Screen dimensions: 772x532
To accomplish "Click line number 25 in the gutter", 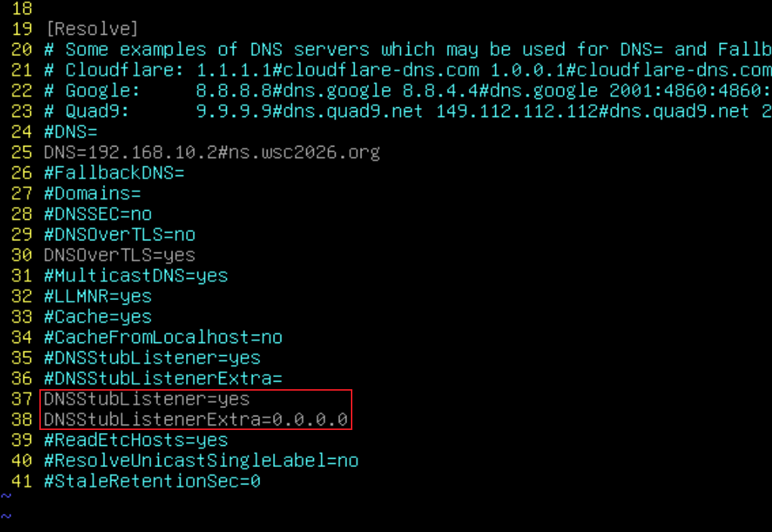I will pyautogui.click(x=22, y=153).
